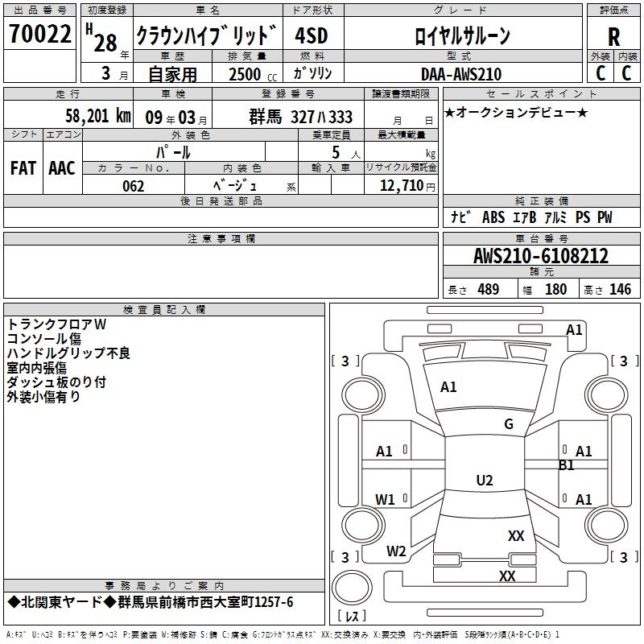
Task: Select the sales point ★オークションデビュー★
Action: pyautogui.click(x=516, y=112)
